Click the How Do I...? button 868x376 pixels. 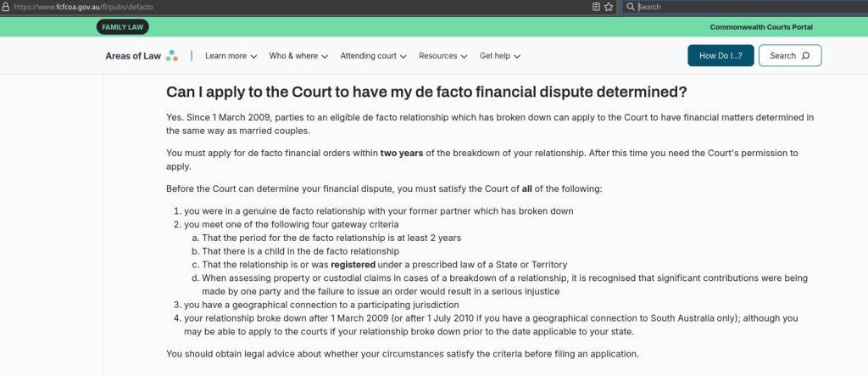pos(721,56)
